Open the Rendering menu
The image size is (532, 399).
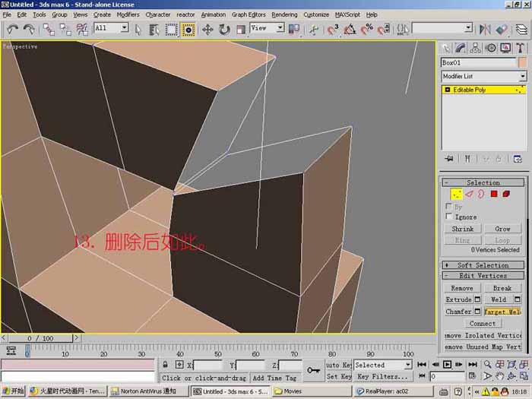(x=284, y=14)
